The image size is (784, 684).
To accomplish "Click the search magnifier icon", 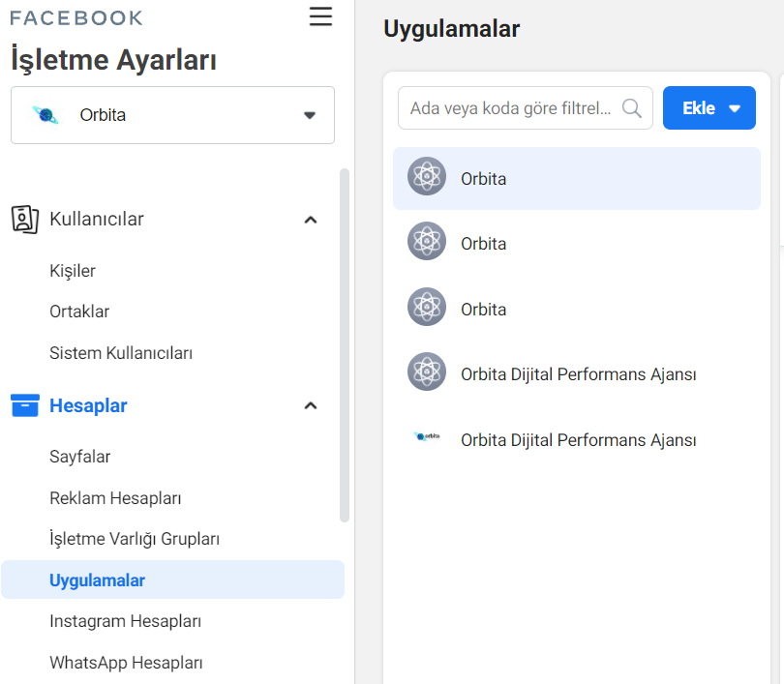I will (631, 108).
